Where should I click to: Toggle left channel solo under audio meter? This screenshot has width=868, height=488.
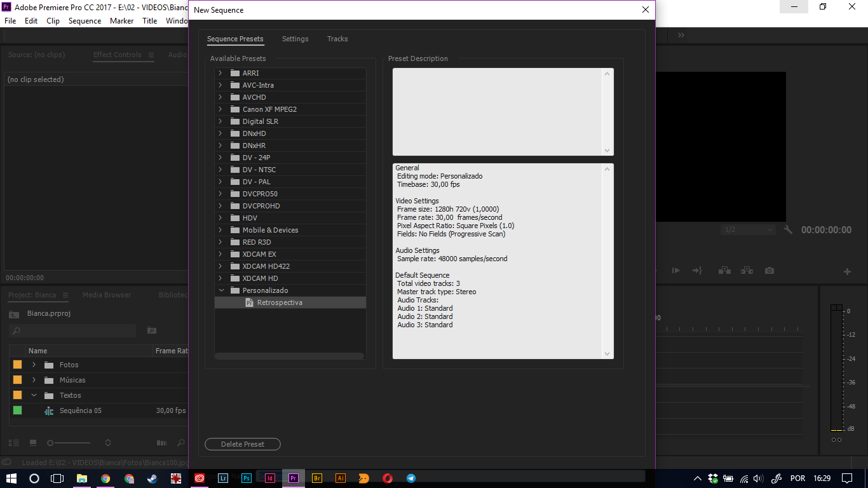pyautogui.click(x=834, y=440)
